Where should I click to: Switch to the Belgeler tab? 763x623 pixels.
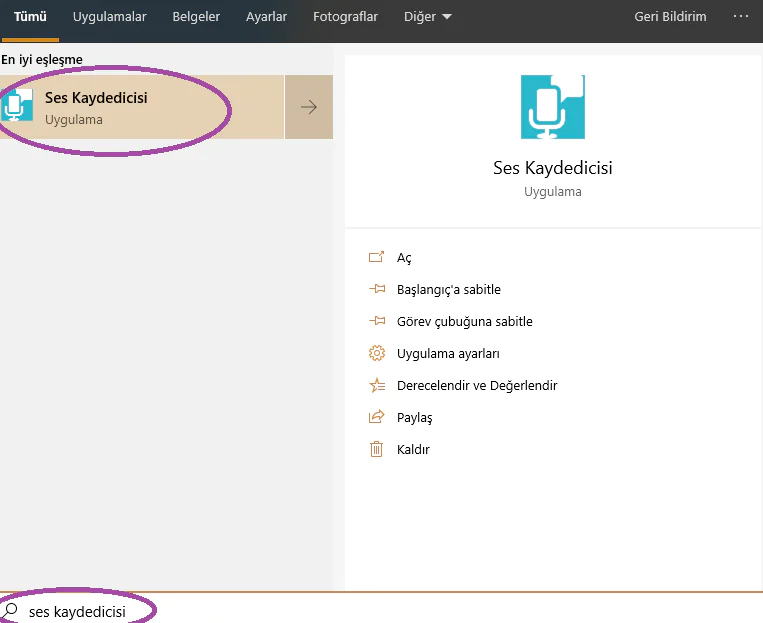tap(196, 17)
